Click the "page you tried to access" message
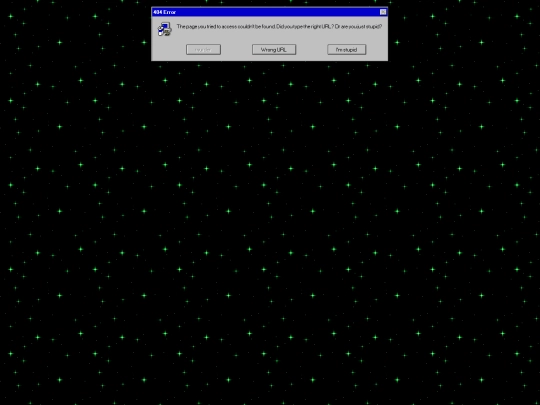The height and width of the screenshot is (405, 540). tap(279, 27)
